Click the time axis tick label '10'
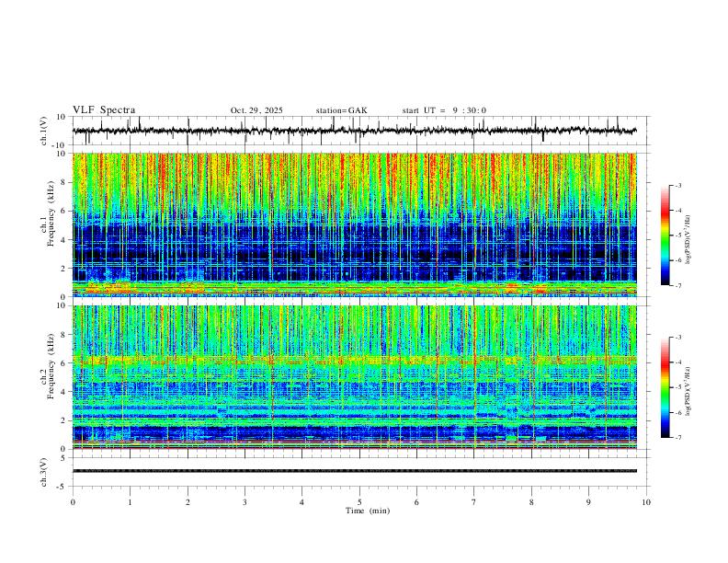This screenshot has width=728, height=563. (x=646, y=502)
